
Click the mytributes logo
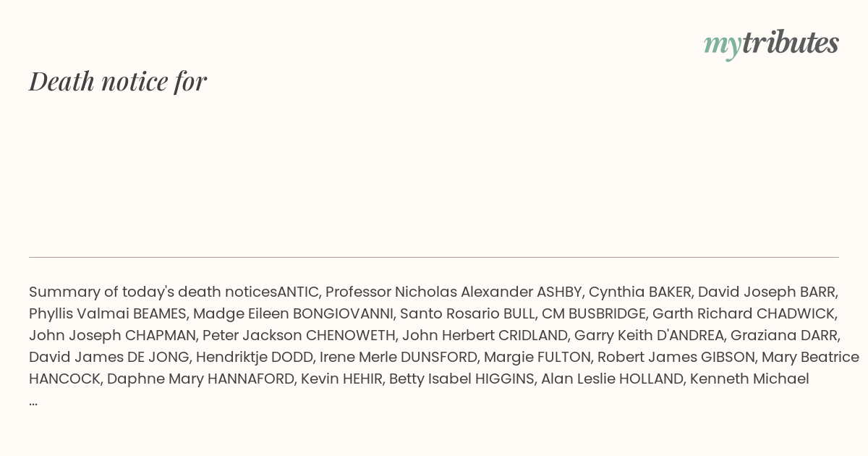(x=771, y=44)
